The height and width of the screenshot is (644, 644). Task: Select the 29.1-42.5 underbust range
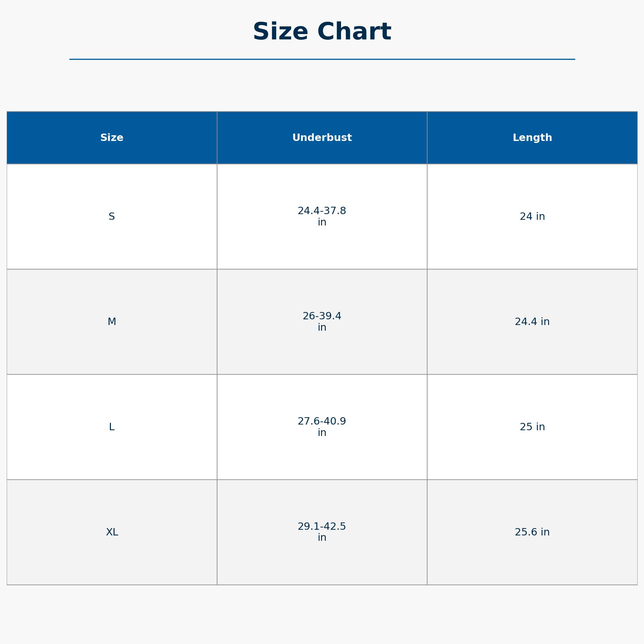coord(322,526)
